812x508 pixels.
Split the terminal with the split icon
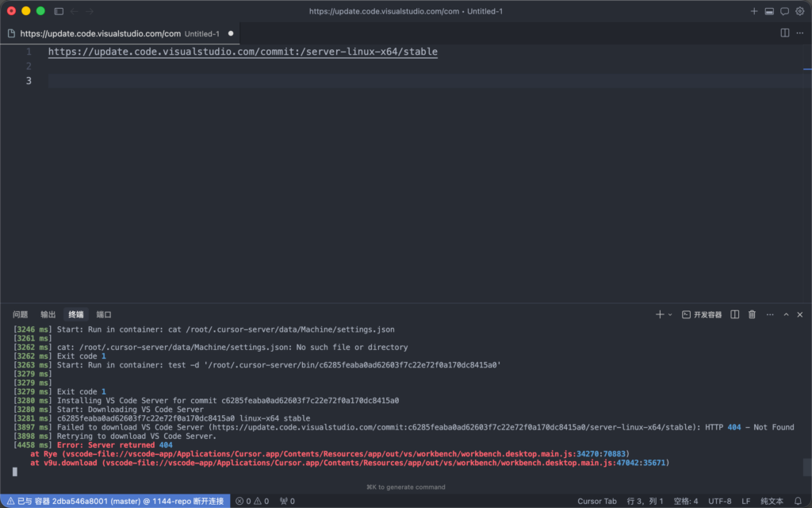734,314
